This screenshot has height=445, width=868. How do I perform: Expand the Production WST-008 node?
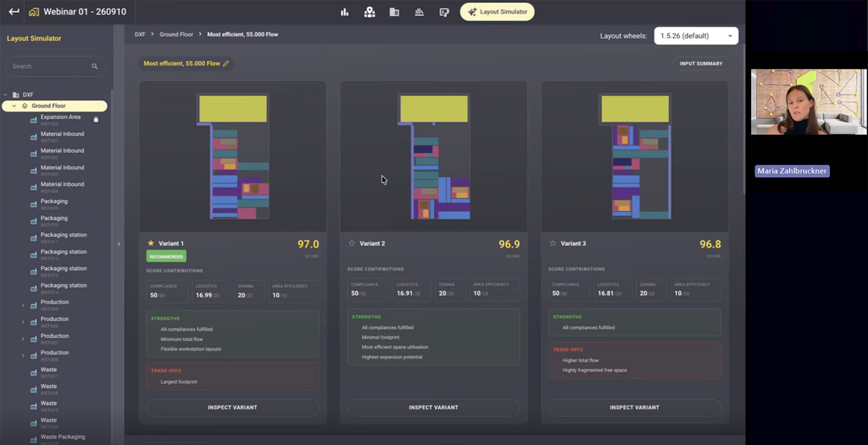pos(23,355)
